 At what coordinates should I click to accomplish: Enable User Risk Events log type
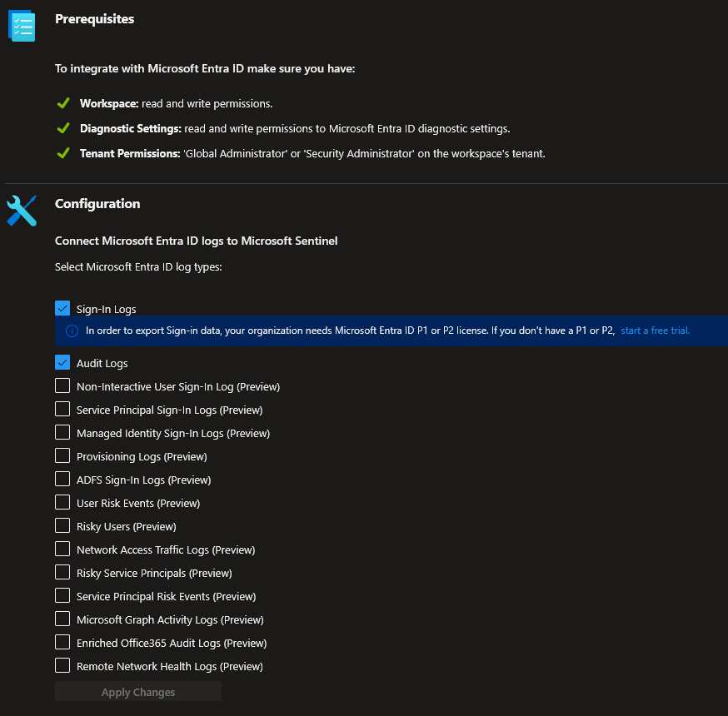[62, 502]
